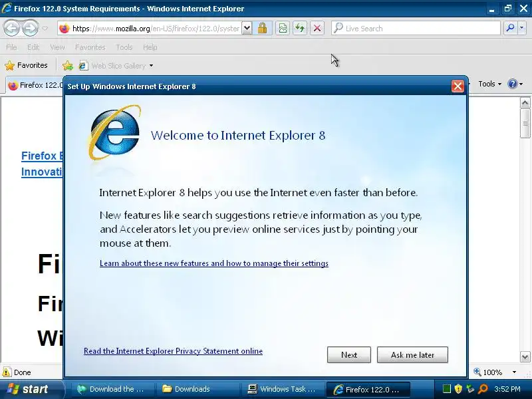Select the Firefox 122.0 browser tab
The width and height of the screenshot is (532, 399).
click(35, 85)
